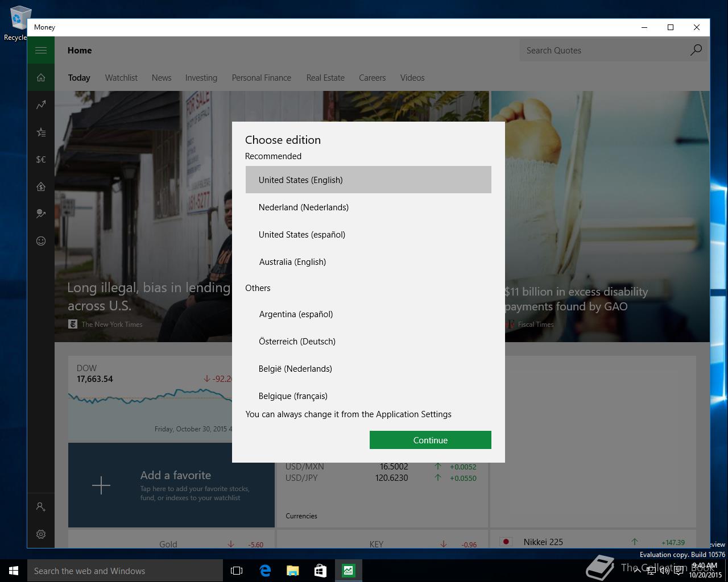Go to Home in the sidebar
The image size is (728, 582).
click(41, 77)
